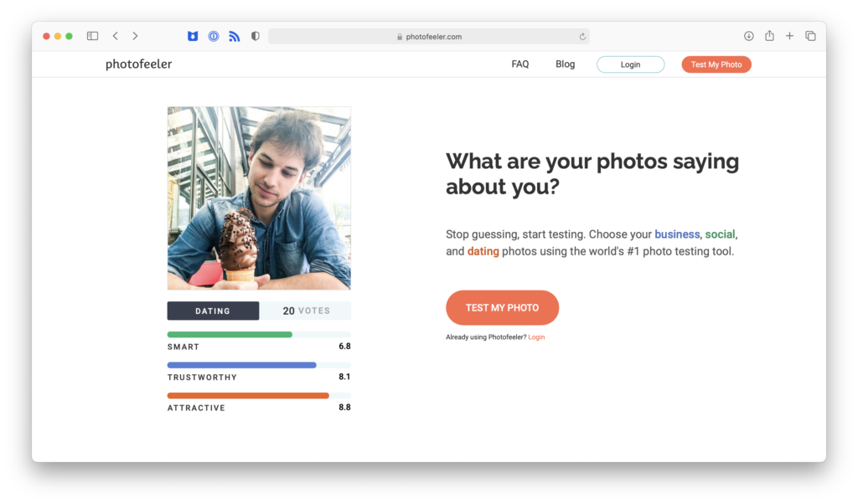
Task: Click the RSS feed extension icon
Action: pyautogui.click(x=235, y=36)
